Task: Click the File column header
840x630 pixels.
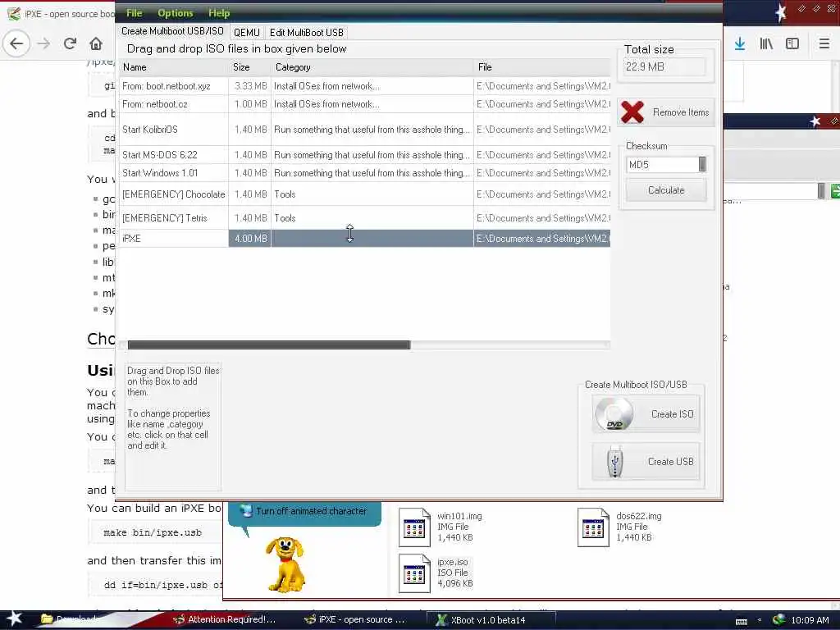Action: tap(541, 67)
